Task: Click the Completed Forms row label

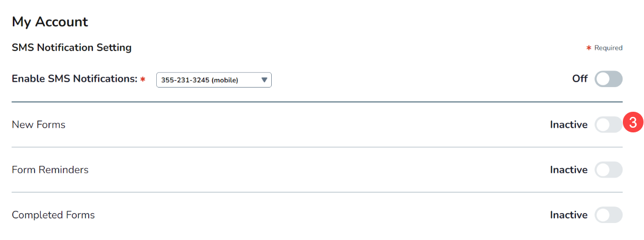Action: pyautogui.click(x=53, y=215)
